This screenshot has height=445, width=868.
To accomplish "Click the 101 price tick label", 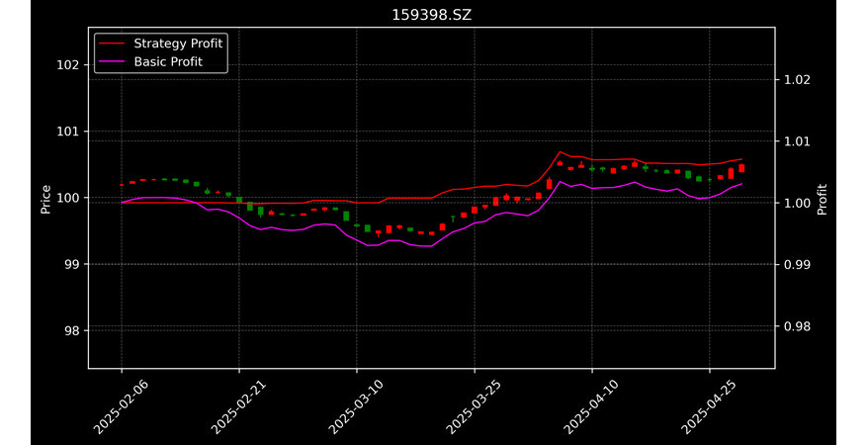I will (x=66, y=132).
